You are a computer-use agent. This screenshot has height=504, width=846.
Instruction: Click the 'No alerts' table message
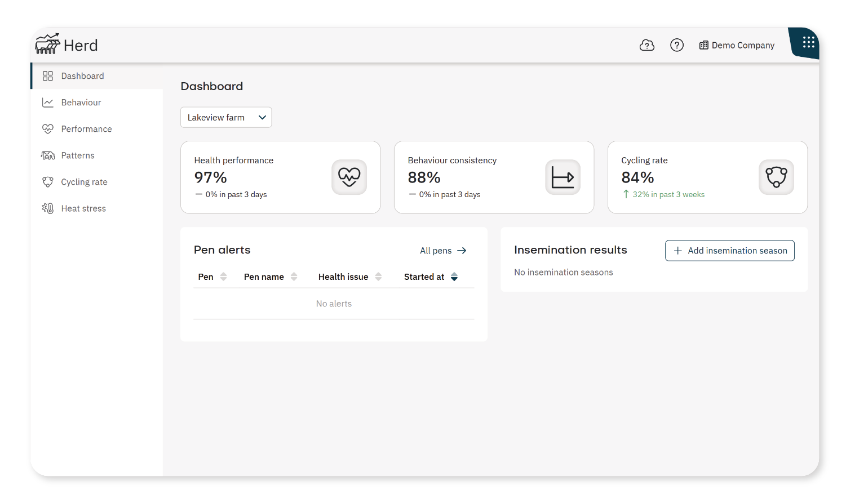click(x=334, y=304)
